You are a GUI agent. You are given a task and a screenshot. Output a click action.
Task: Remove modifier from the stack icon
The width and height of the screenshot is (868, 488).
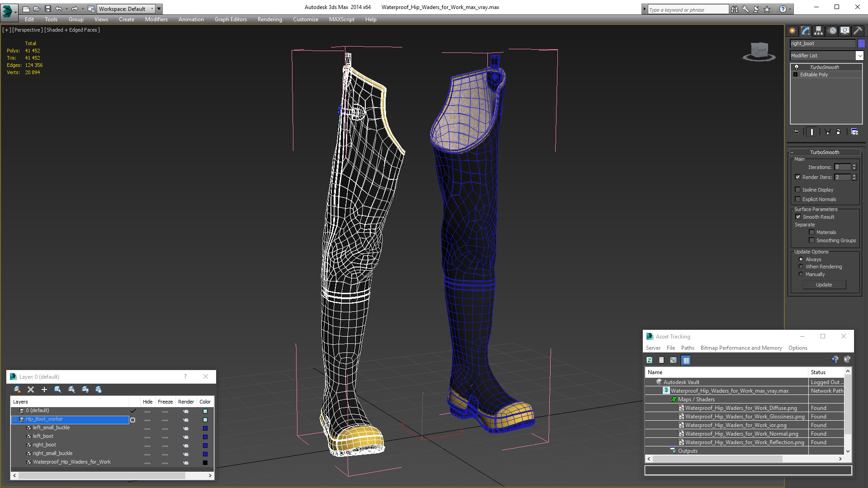point(839,132)
